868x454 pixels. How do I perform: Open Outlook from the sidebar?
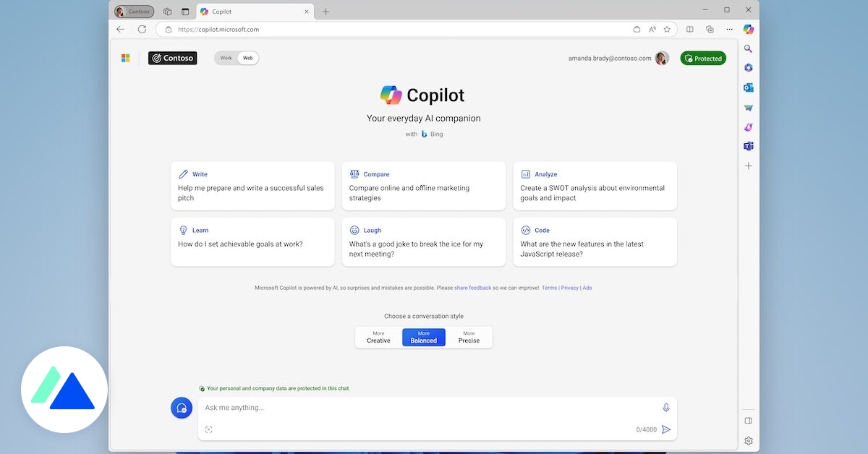749,87
